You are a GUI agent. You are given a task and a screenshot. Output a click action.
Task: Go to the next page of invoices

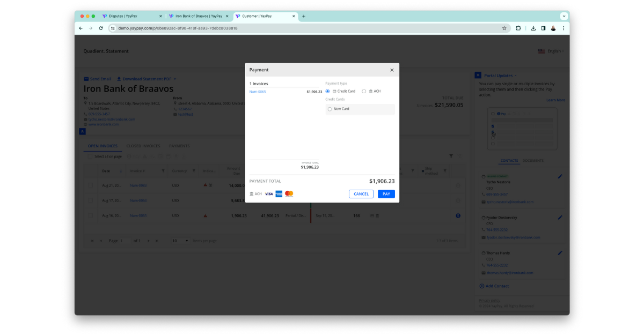[148, 241]
